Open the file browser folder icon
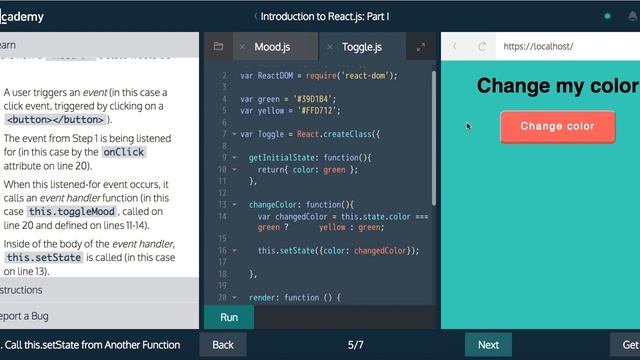The height and width of the screenshot is (360, 640). (x=218, y=46)
